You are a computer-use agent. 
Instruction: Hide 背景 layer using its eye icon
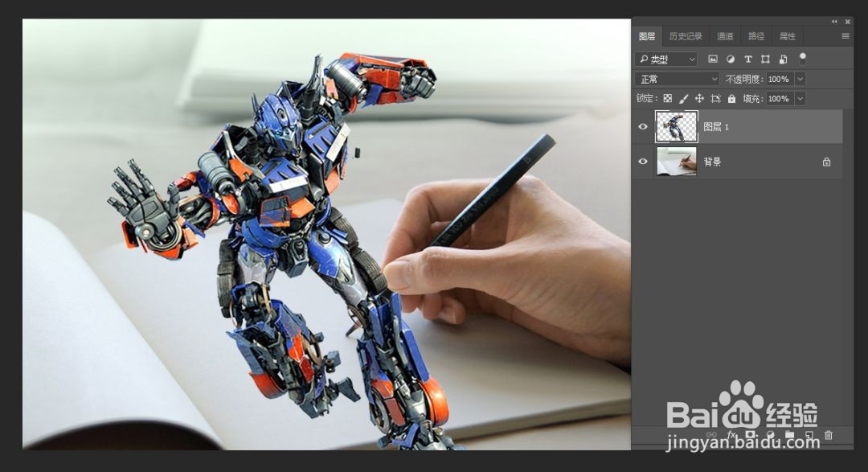coord(643,161)
